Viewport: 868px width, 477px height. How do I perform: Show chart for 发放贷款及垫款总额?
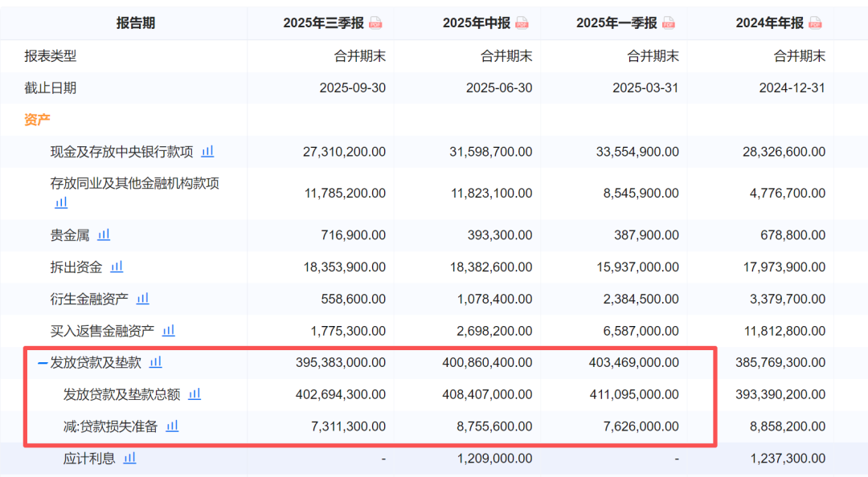pyautogui.click(x=194, y=393)
